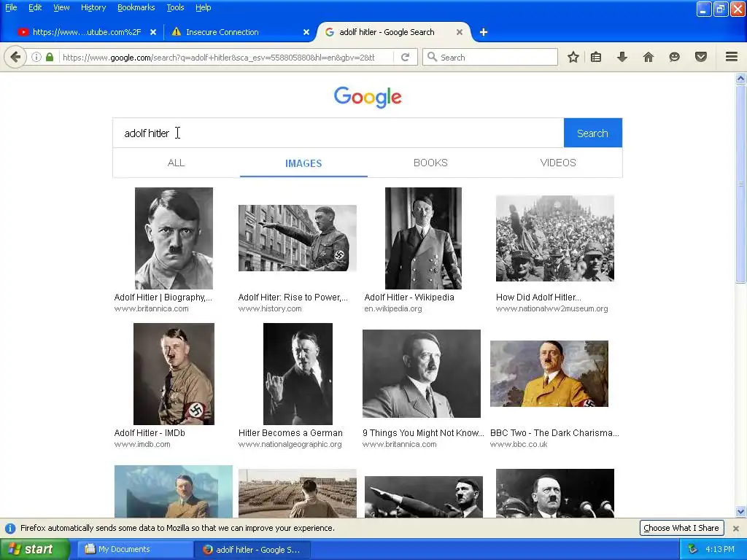Open the National Geographic result thumbnail
747x560 pixels.
[298, 374]
